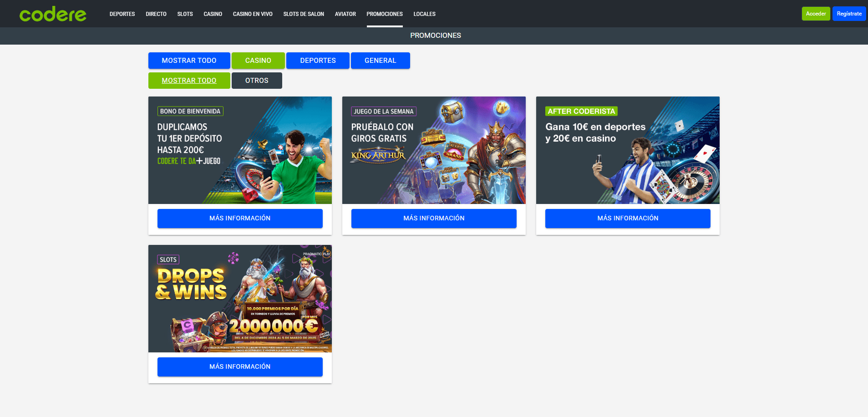Click the AFTER CODERISTA green label
The image size is (868, 417).
pyautogui.click(x=581, y=112)
